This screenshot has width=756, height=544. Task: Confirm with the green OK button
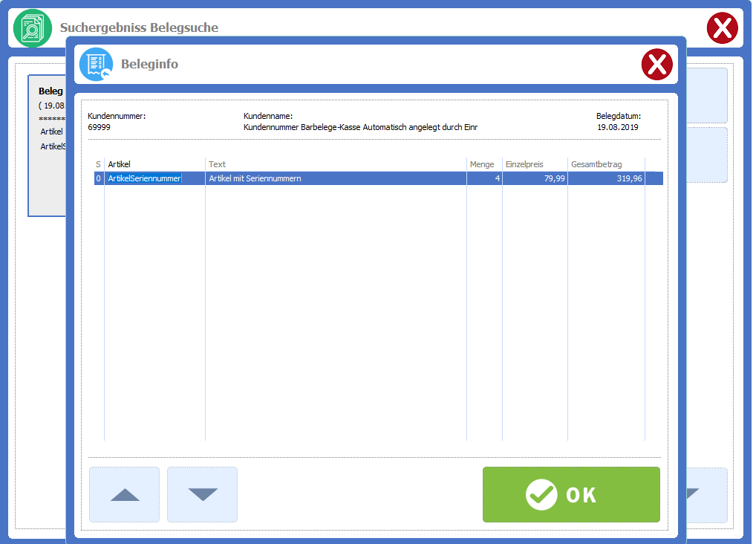click(x=570, y=494)
